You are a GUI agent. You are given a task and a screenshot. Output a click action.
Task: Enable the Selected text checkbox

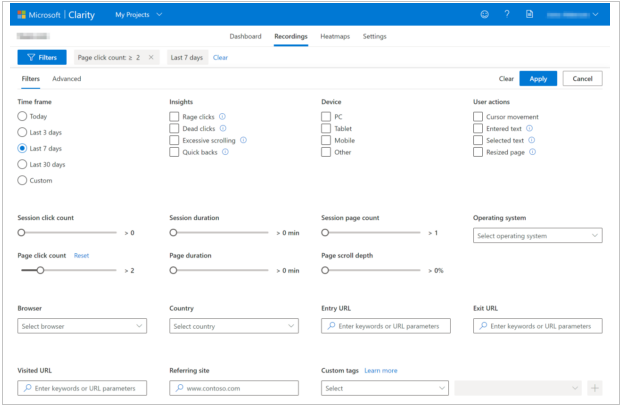point(478,140)
